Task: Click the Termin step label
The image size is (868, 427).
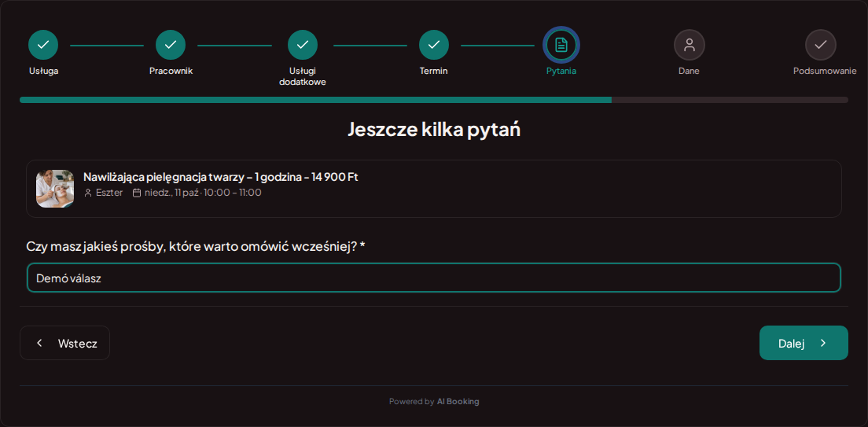Action: 434,71
